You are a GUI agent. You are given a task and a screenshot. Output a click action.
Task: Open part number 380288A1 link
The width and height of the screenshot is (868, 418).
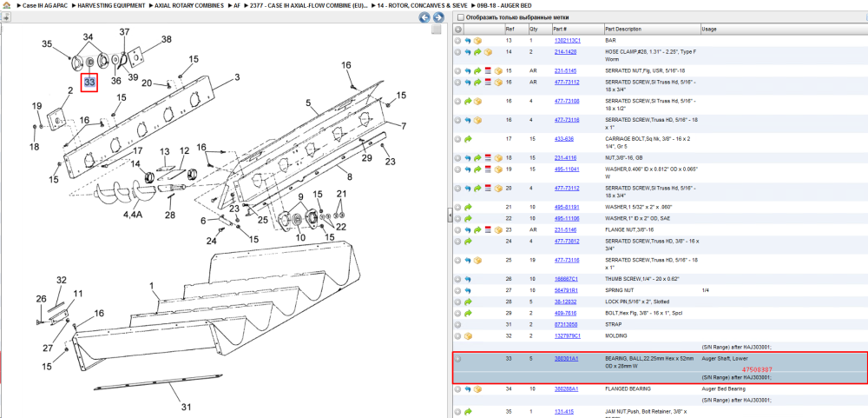click(x=566, y=388)
